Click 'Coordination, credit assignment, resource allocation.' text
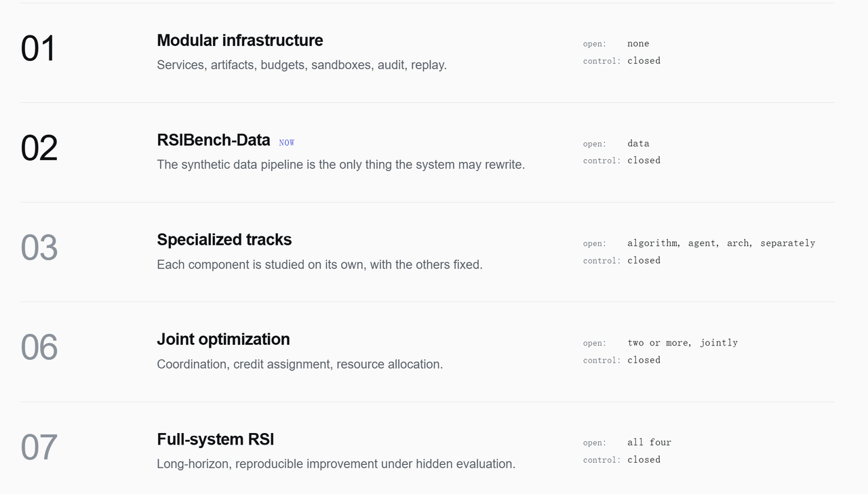This screenshot has height=494, width=868. tap(300, 364)
